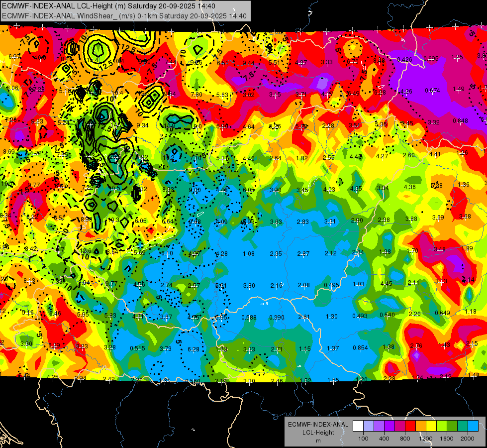The width and height of the screenshot is (487, 448).
Task: Click the map value 0.495
Action: [331, 285]
